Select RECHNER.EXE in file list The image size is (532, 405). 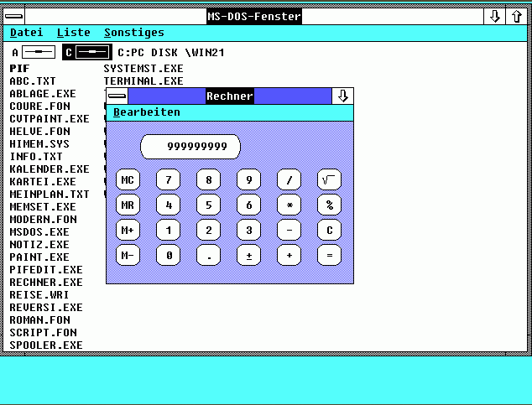point(46,282)
